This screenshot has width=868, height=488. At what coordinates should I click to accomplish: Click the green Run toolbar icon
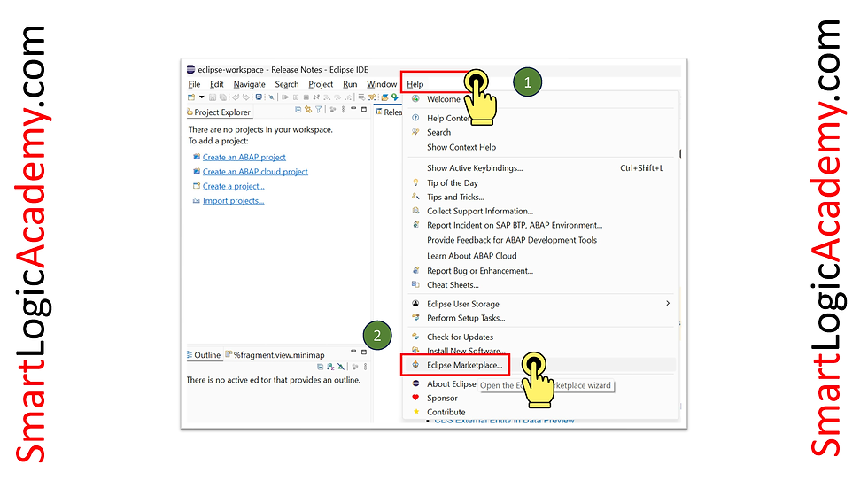(395, 97)
